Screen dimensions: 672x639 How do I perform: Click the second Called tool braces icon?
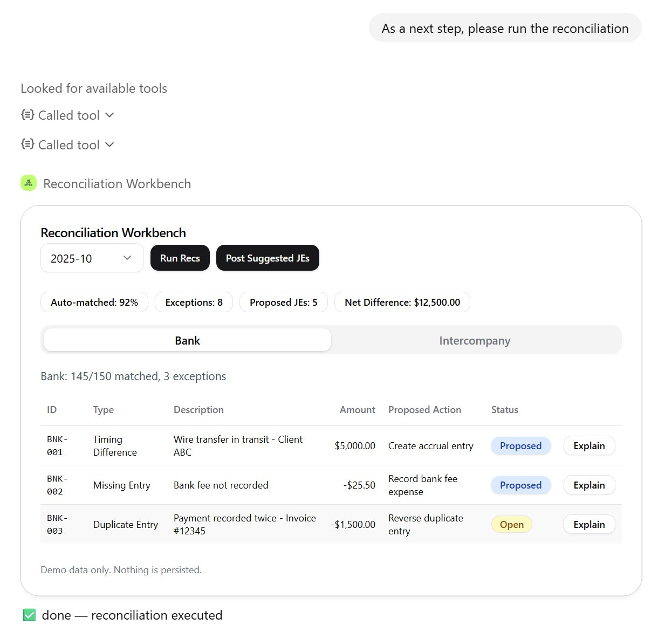click(28, 145)
